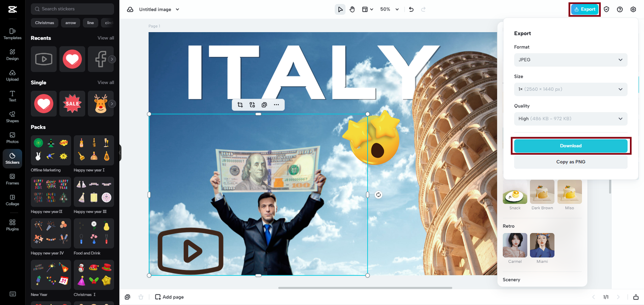This screenshot has height=305, width=644.
Task: Click the cloud save status icon
Action: [130, 9]
